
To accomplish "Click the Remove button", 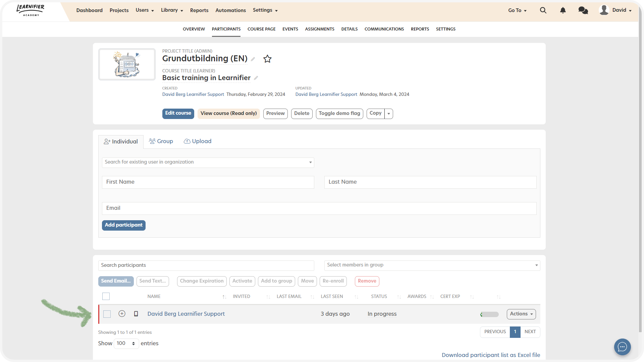I will coord(367,281).
